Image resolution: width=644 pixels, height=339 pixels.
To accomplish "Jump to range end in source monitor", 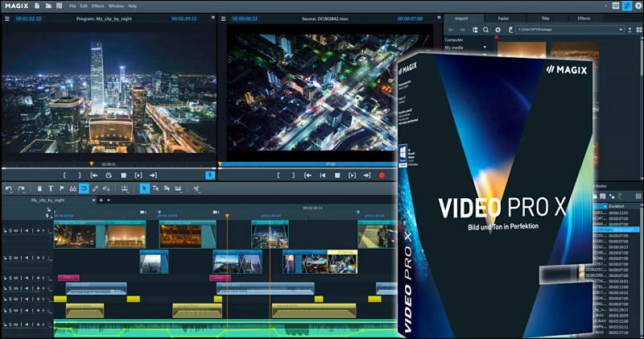I will 367,176.
